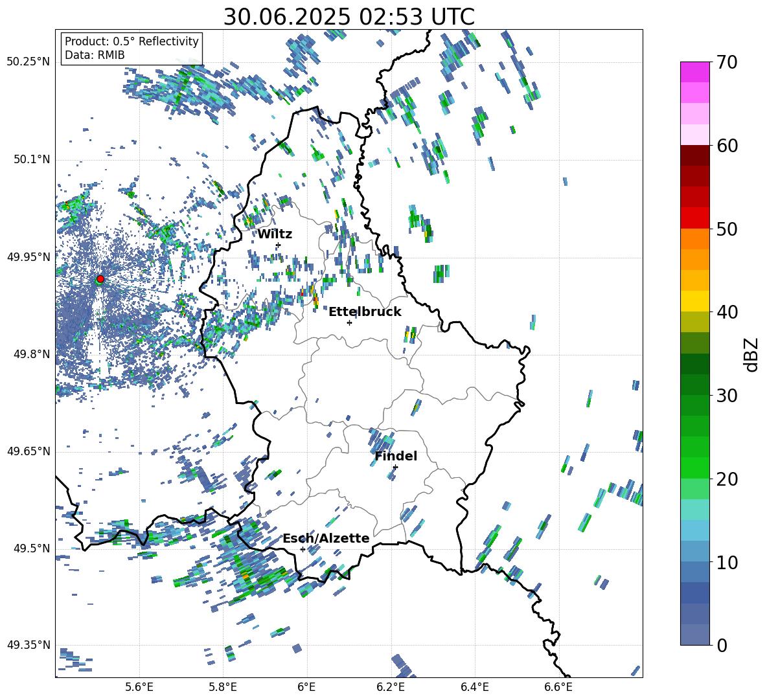The width and height of the screenshot is (767, 700).
Task: Click the 20 colorbar tick value
Action: (x=727, y=479)
